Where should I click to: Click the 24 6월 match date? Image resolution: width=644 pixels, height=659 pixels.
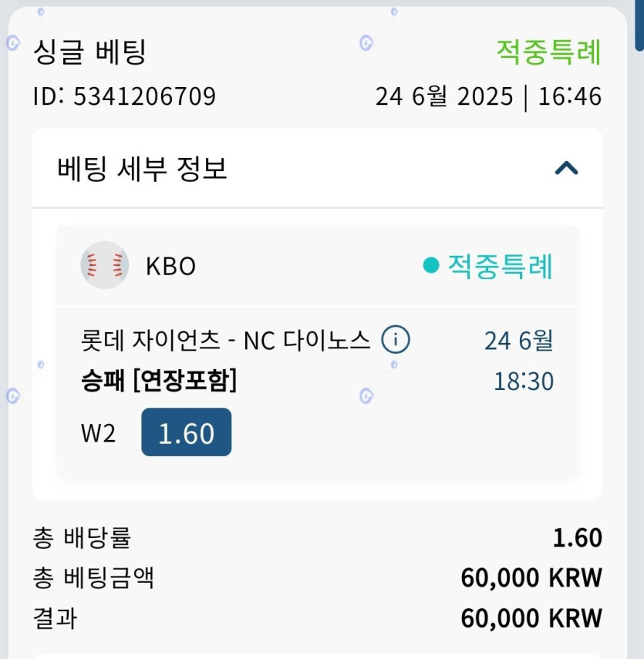(x=518, y=340)
